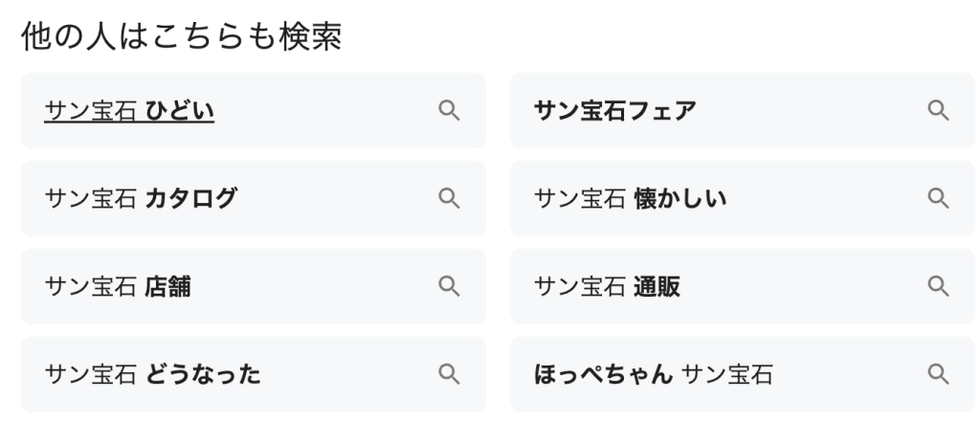980x422 pixels.
Task: Open the サン宝石 懐かしい related search
Action: (x=630, y=199)
